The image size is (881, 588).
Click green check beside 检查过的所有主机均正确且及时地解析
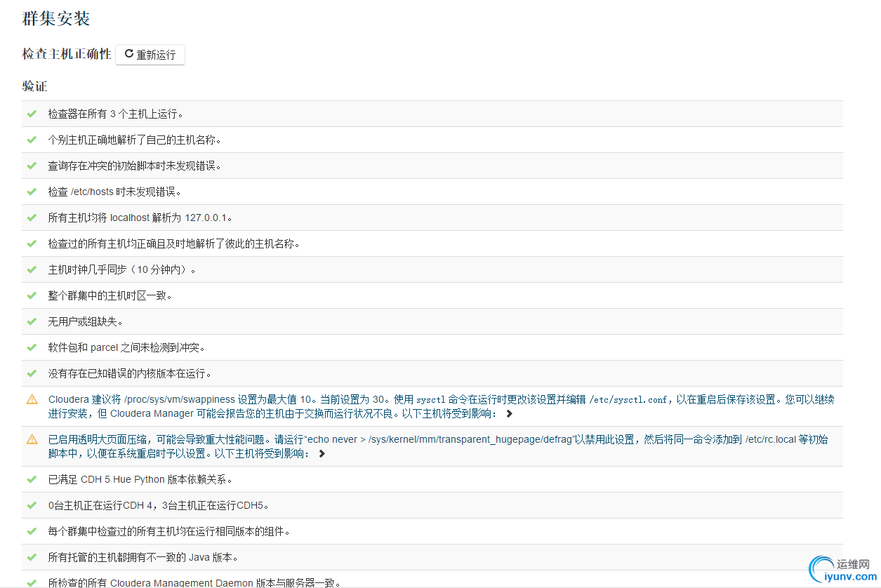click(32, 243)
